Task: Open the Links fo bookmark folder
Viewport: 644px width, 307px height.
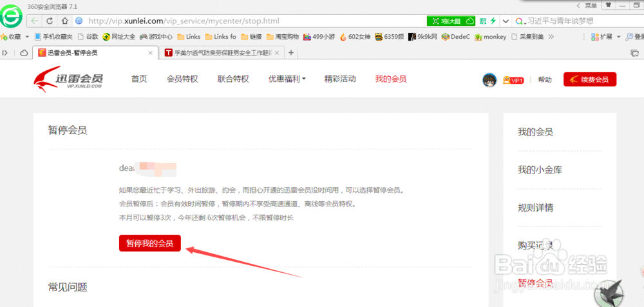Action: (220, 37)
